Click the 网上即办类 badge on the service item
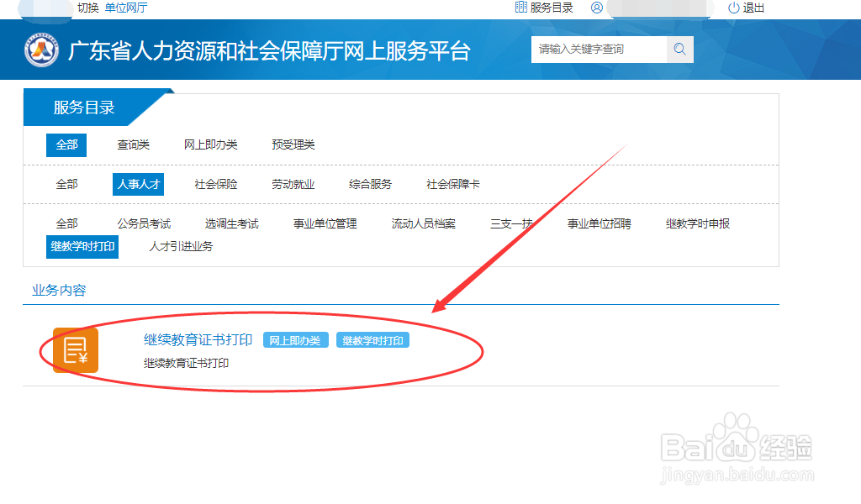The width and height of the screenshot is (861, 504). pyautogui.click(x=295, y=340)
